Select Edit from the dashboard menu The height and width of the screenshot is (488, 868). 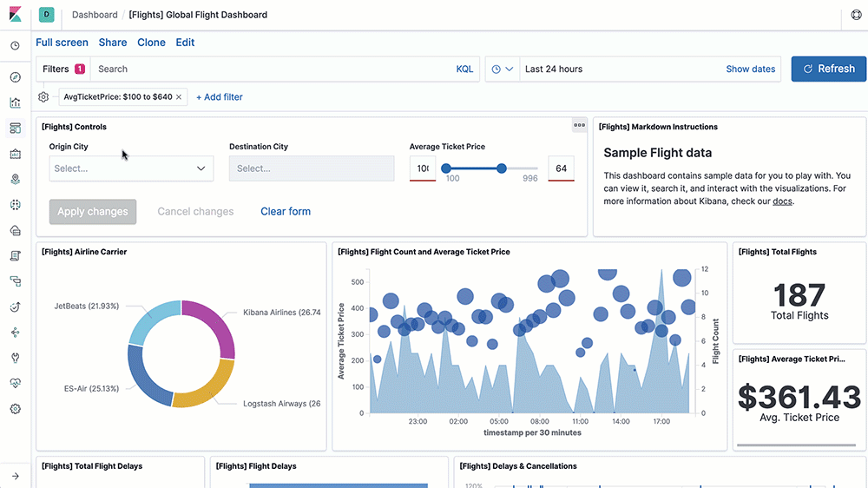tap(185, 43)
